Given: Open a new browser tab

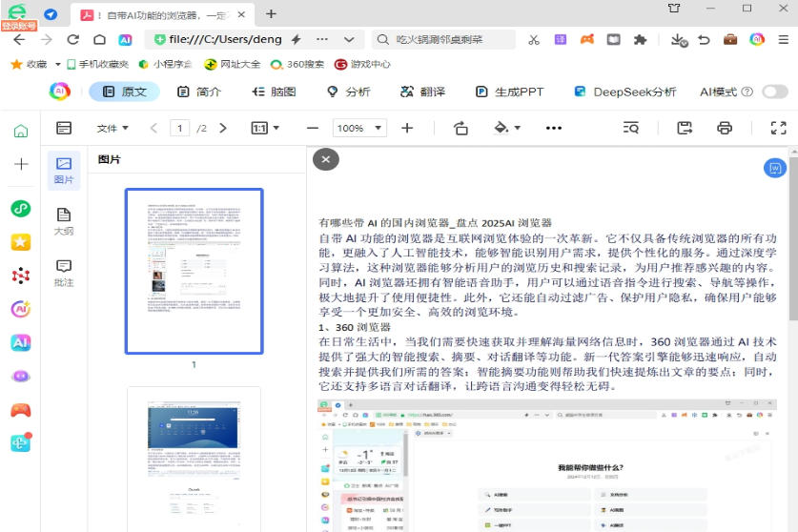Looking at the screenshot, I should tap(272, 13).
